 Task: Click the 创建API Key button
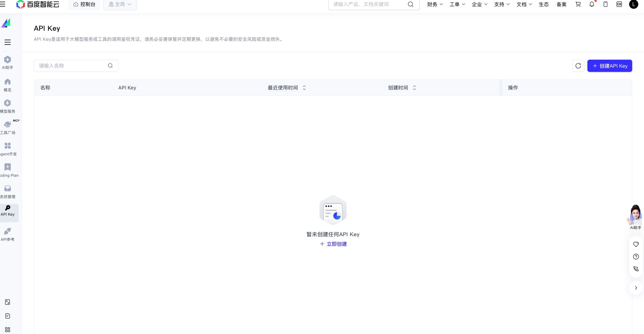[610, 66]
